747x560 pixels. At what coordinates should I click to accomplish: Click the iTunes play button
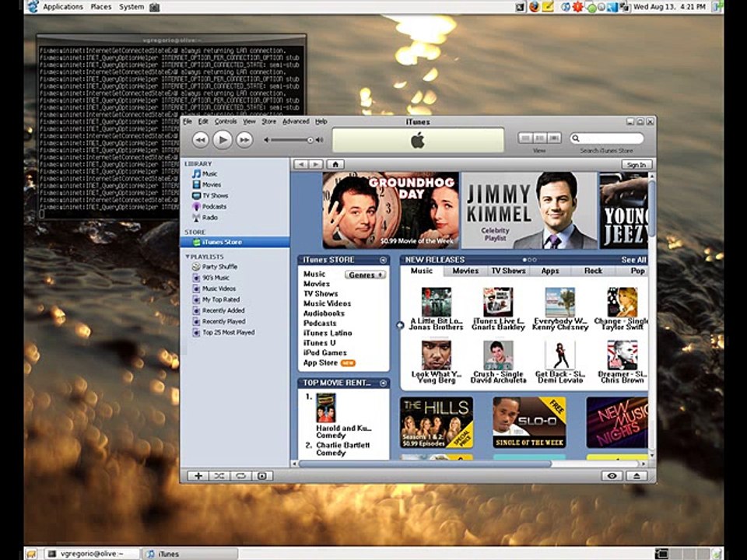pyautogui.click(x=222, y=139)
